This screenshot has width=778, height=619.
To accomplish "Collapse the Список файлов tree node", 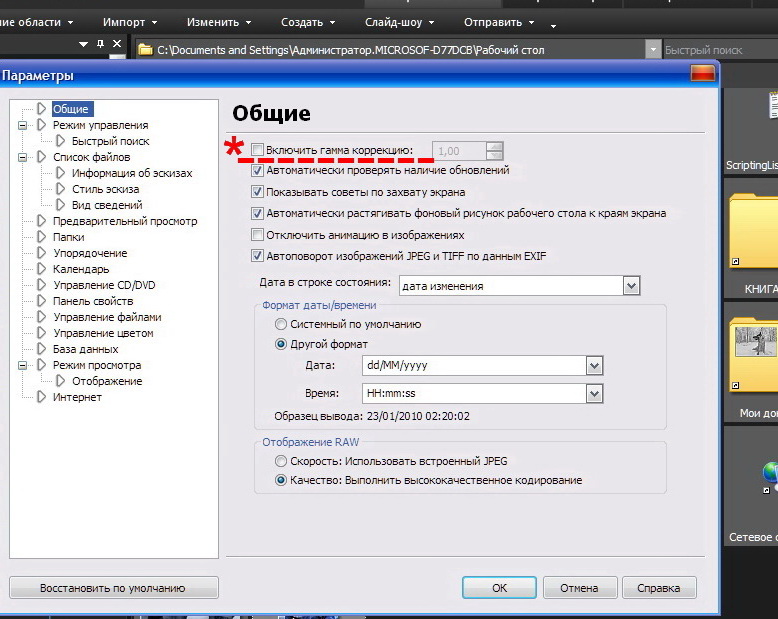I will point(21,157).
